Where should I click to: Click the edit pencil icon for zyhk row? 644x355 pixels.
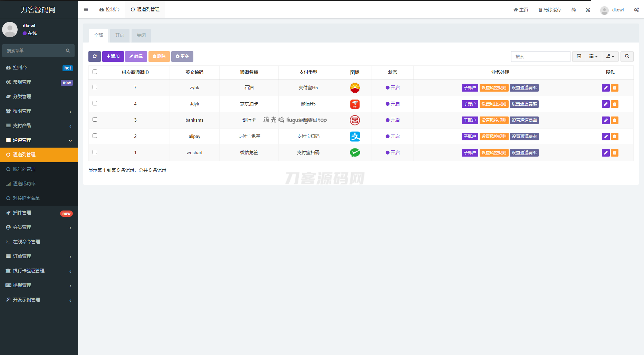tap(605, 88)
